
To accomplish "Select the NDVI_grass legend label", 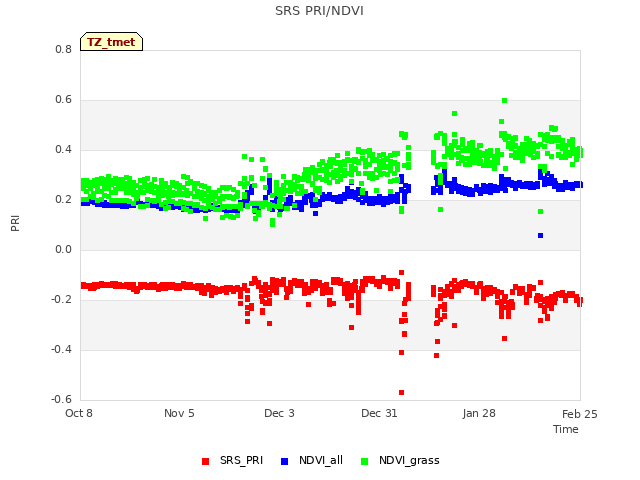I will 409,460.
